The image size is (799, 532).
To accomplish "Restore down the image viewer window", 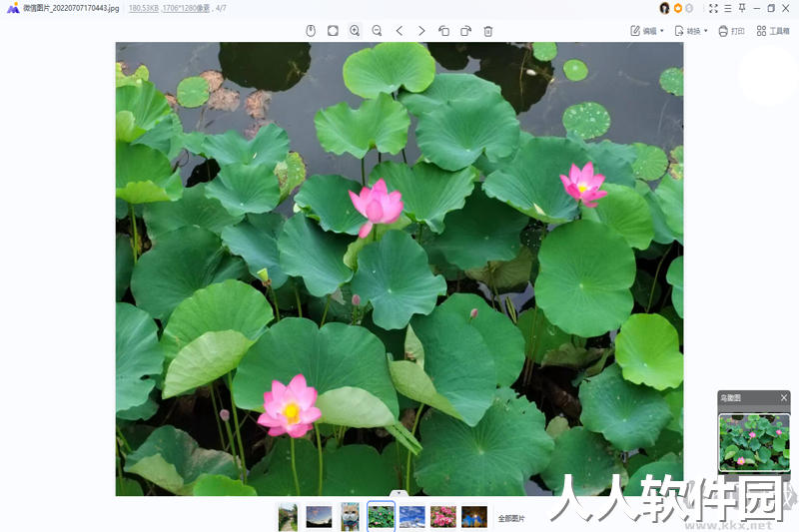I will coord(771,8).
